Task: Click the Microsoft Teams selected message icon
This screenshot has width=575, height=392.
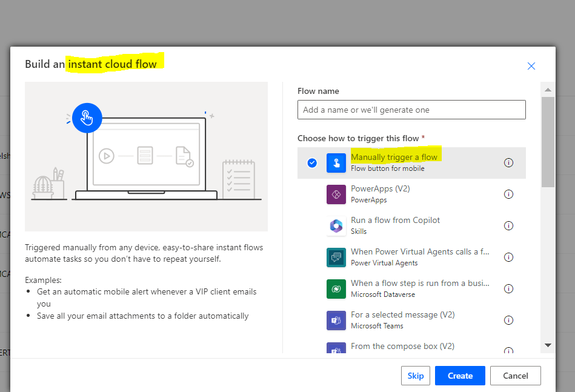Action: pyautogui.click(x=336, y=320)
